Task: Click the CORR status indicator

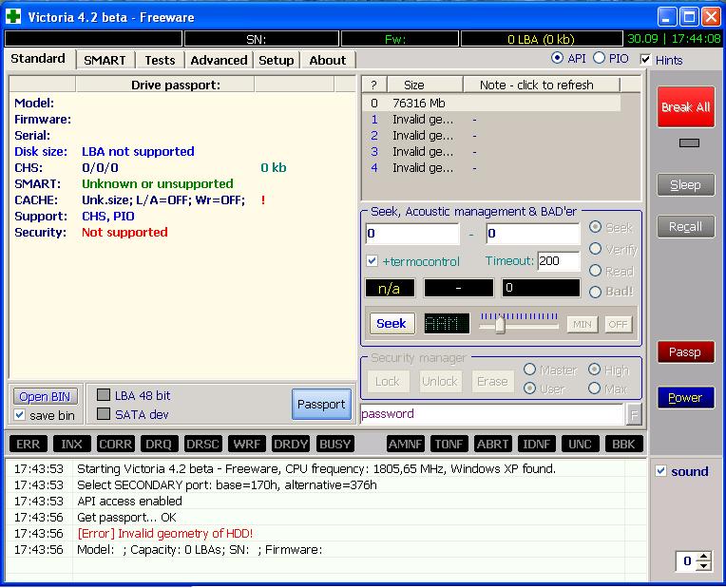Action: [116, 444]
